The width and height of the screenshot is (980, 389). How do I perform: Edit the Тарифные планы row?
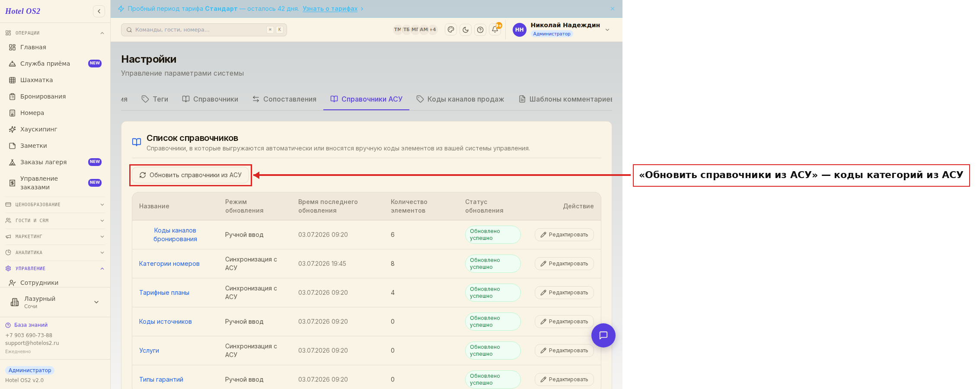pyautogui.click(x=564, y=293)
